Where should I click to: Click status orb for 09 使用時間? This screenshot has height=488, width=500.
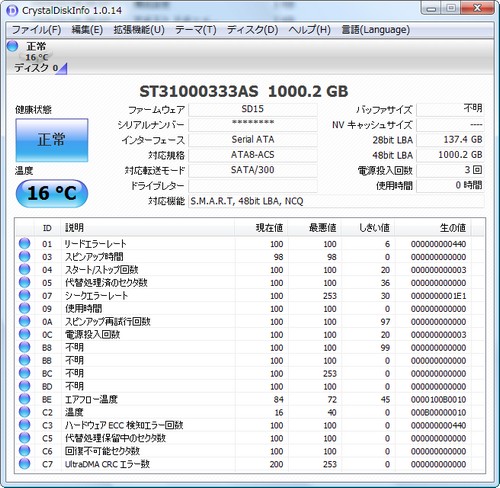tap(24, 309)
